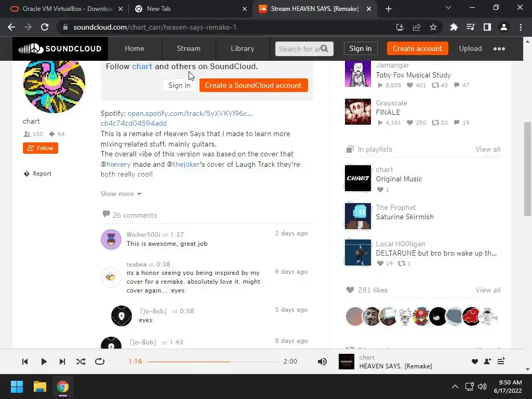Switch to the New Tab tab

click(190, 9)
